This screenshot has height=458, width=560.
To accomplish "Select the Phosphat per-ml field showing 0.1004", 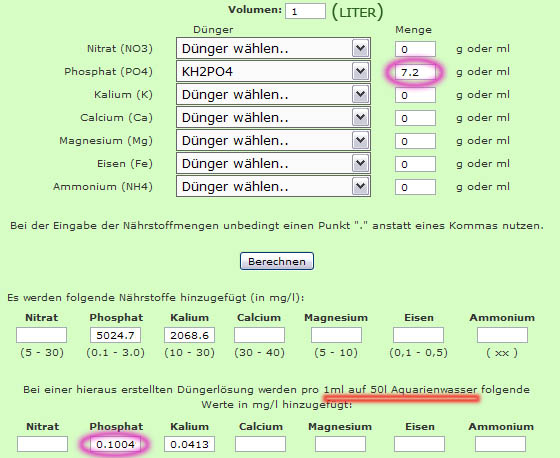I will tap(115, 444).
